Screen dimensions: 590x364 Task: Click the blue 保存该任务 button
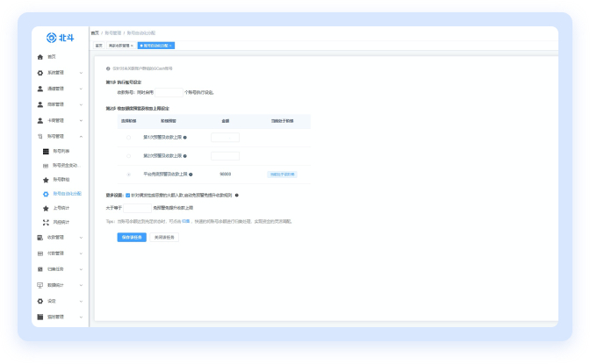132,237
